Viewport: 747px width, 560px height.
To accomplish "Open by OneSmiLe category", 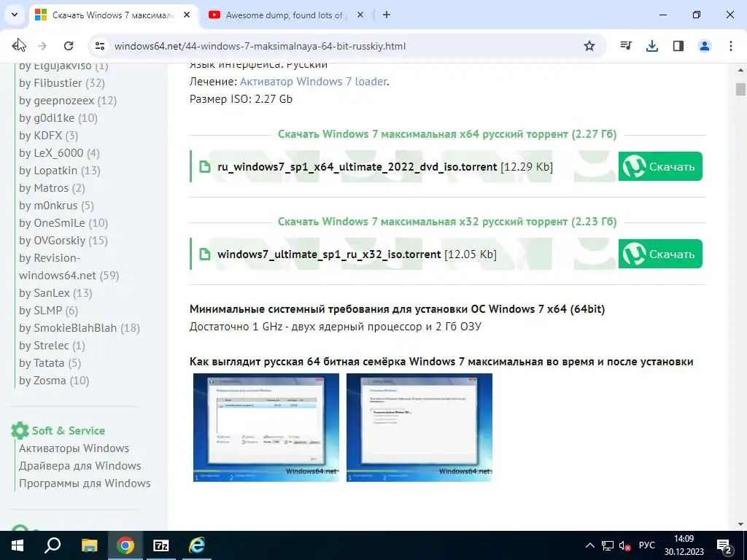I will (x=52, y=223).
